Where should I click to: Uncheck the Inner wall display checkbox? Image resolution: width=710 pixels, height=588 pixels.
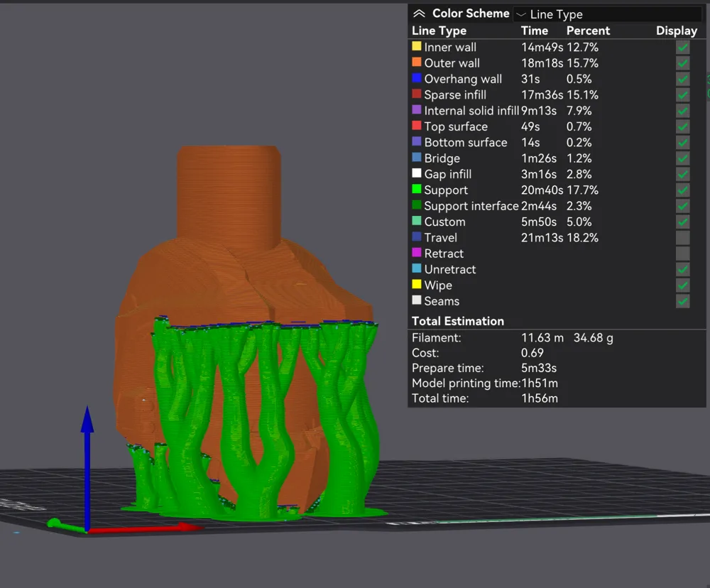tap(682, 48)
